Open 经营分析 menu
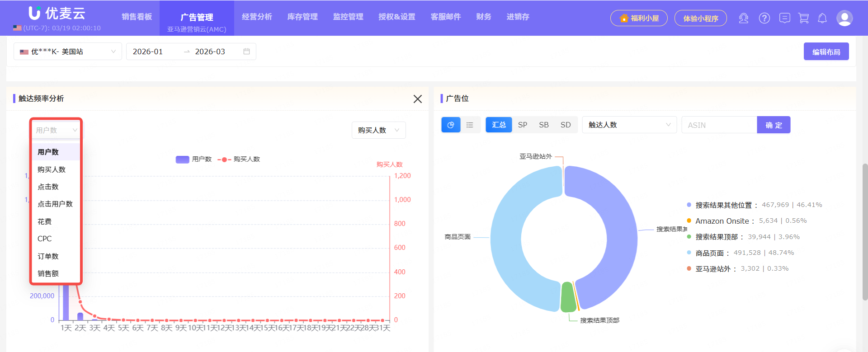Viewport: 868px width, 352px height. [257, 17]
